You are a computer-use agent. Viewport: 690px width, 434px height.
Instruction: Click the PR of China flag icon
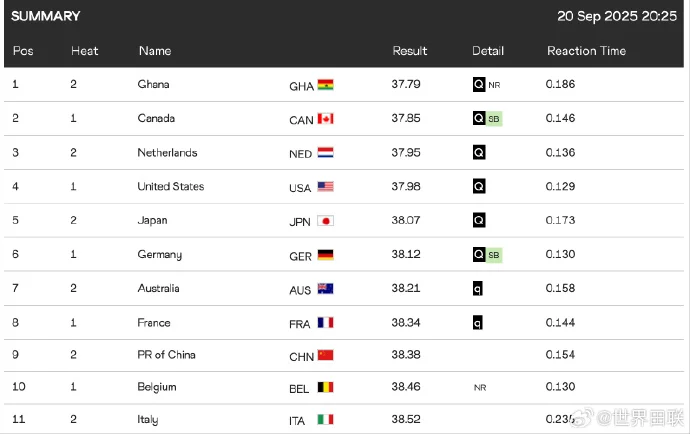(x=325, y=355)
